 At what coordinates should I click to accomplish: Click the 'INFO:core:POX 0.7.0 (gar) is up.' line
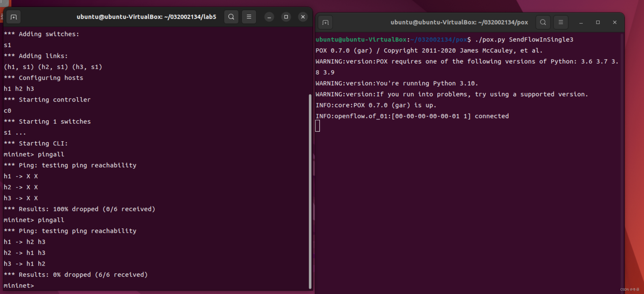click(376, 105)
